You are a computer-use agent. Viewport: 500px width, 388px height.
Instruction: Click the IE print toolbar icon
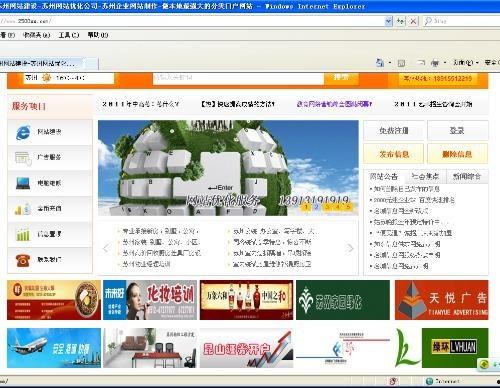[435, 63]
